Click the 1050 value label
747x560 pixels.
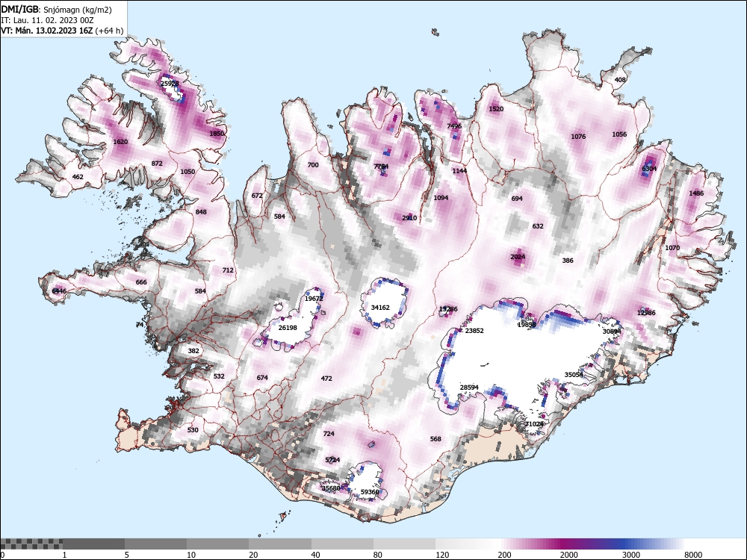[187, 172]
